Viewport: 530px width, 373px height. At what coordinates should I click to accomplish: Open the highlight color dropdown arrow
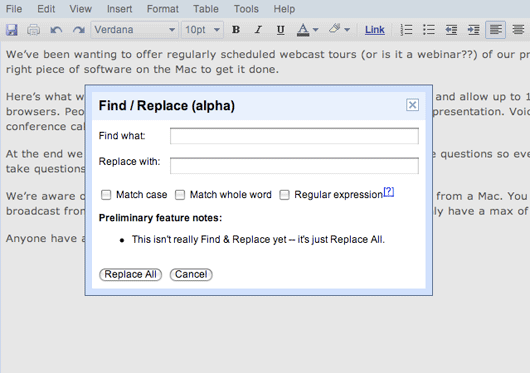[x=347, y=30]
